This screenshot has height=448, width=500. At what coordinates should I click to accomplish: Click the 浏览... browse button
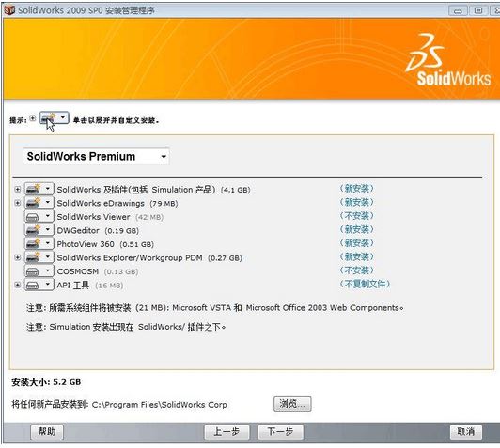pyautogui.click(x=292, y=404)
